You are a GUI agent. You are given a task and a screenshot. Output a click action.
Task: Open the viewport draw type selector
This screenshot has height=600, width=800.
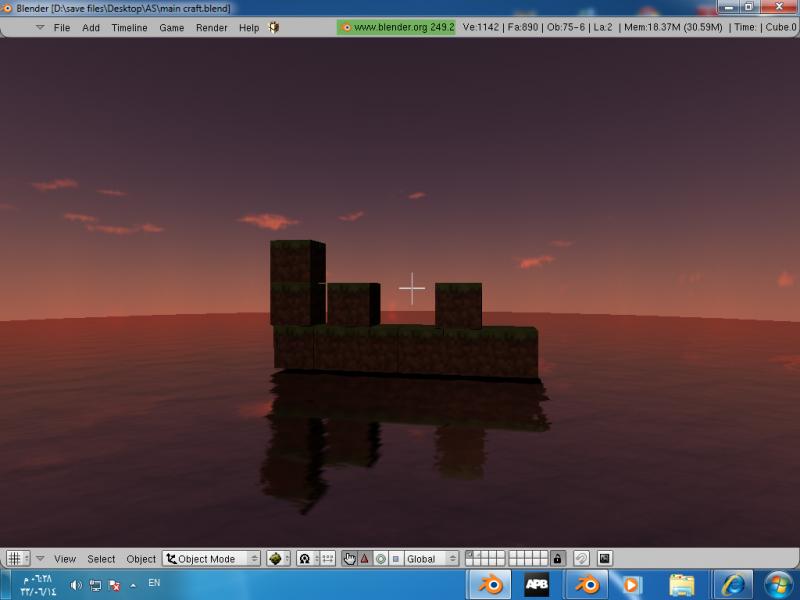point(278,559)
